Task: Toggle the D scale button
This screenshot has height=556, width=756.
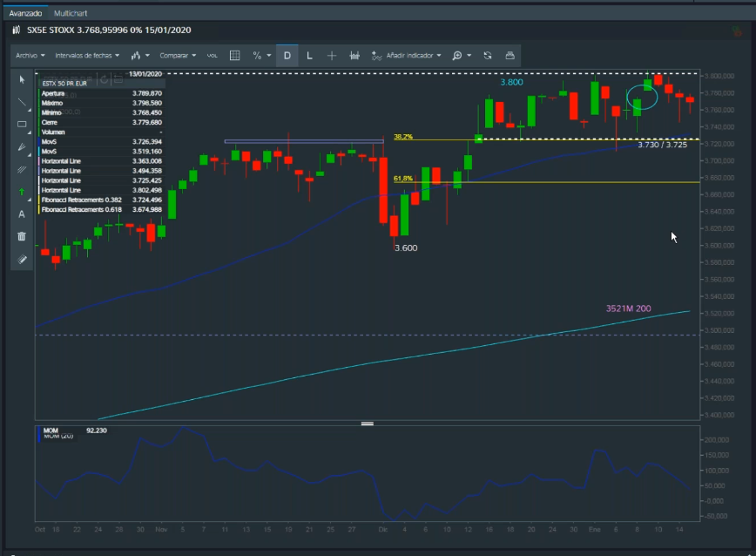Action: coord(287,55)
